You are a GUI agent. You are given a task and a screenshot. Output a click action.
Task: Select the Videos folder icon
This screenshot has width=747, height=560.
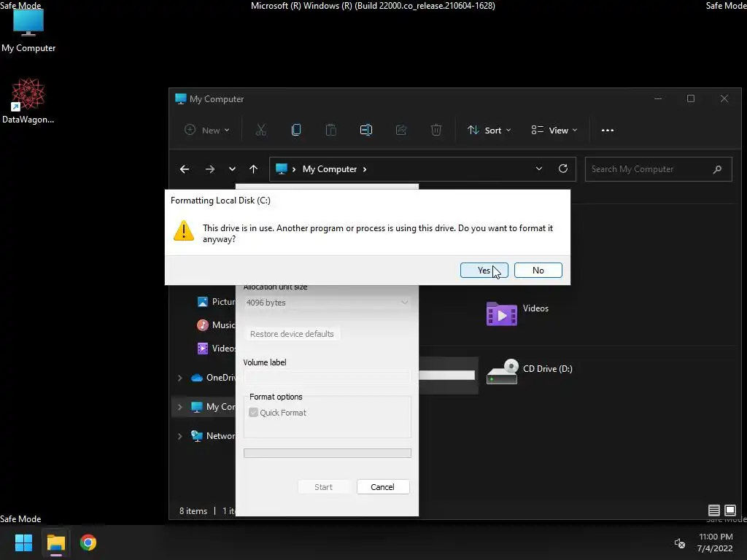click(x=502, y=314)
